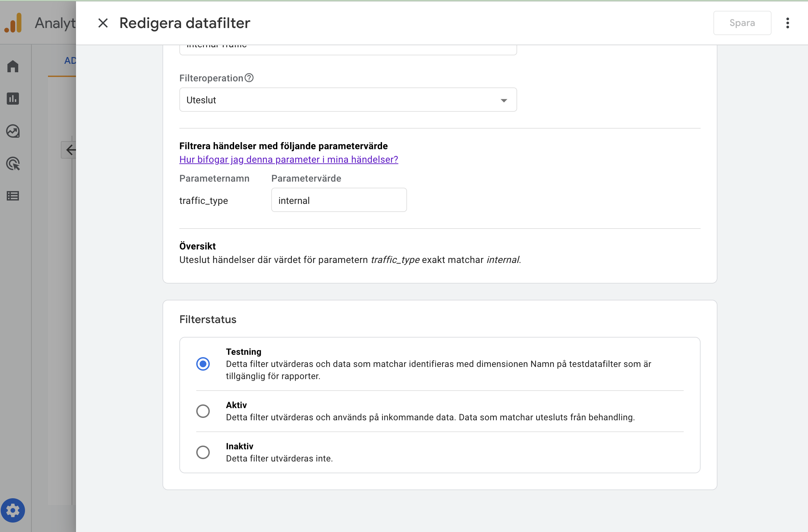Click the Spara button
Screen dimensions: 808x532
point(742,23)
